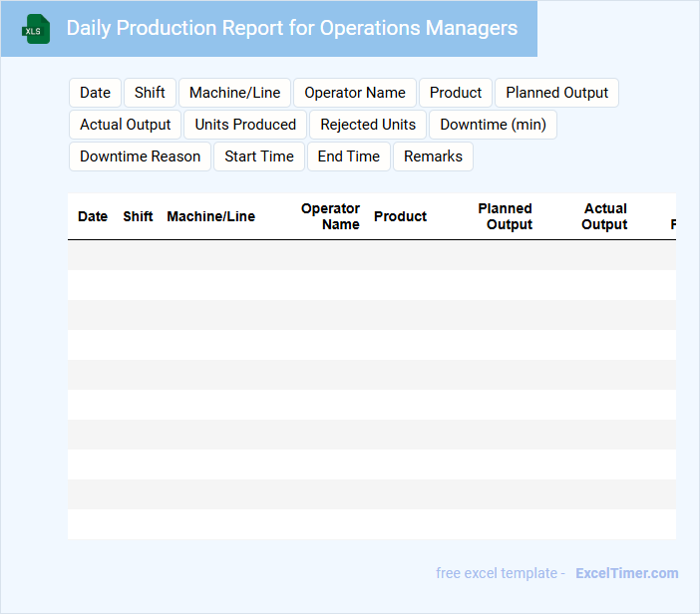
Task: Open the ExcelTimer.com link
Action: 626,573
